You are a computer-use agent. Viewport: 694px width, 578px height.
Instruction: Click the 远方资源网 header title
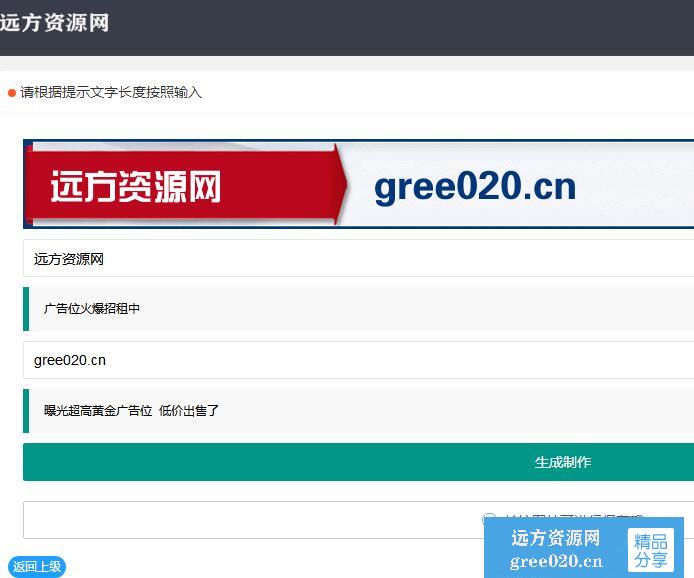(54, 23)
